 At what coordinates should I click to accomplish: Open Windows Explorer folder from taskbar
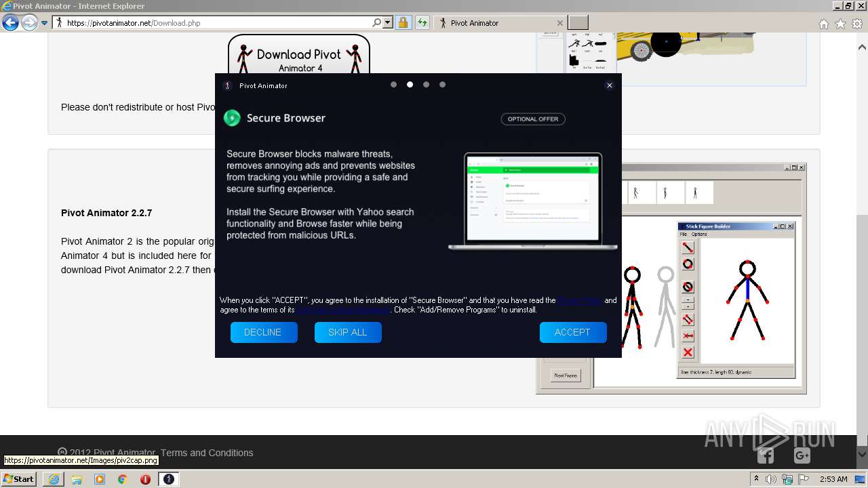point(77,479)
